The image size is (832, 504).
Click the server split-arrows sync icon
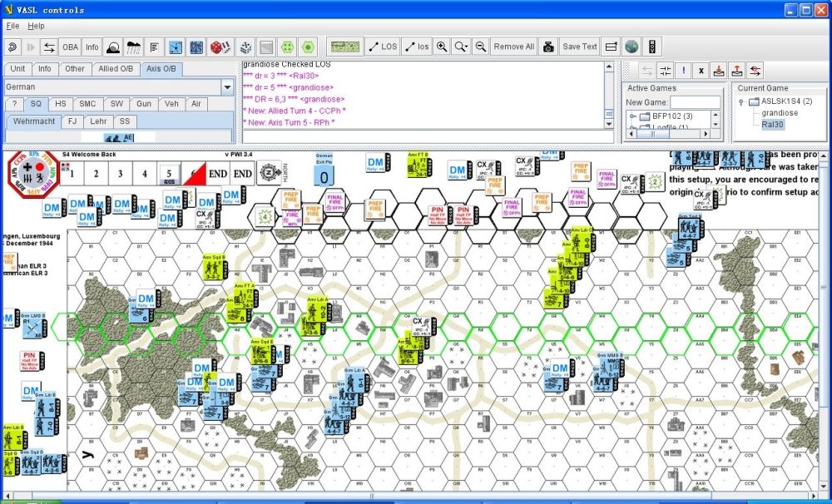[x=665, y=71]
